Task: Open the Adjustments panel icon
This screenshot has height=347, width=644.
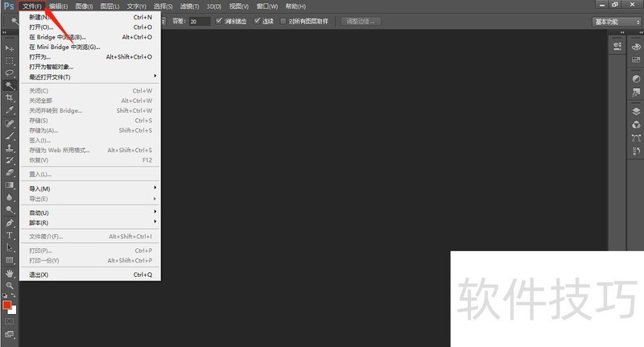Action: click(636, 79)
